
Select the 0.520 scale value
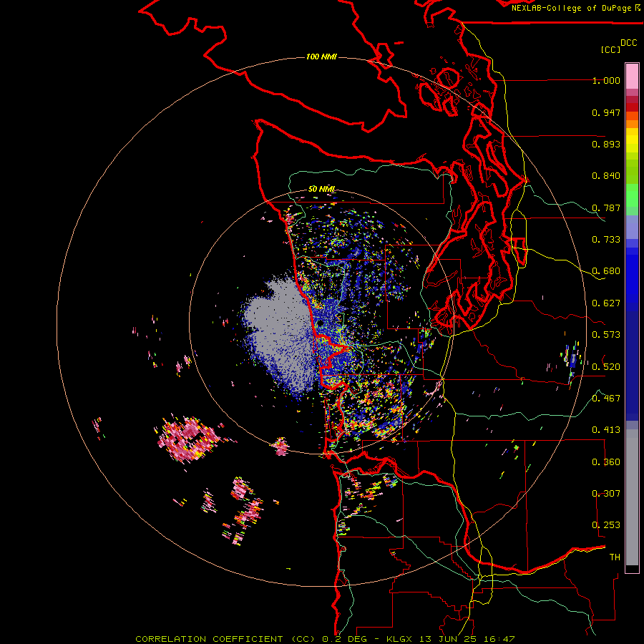pyautogui.click(x=606, y=366)
